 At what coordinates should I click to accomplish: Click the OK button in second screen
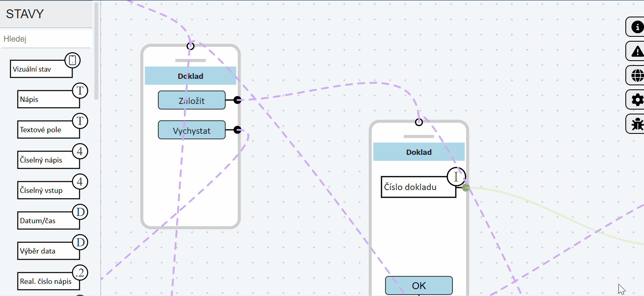coord(419,285)
